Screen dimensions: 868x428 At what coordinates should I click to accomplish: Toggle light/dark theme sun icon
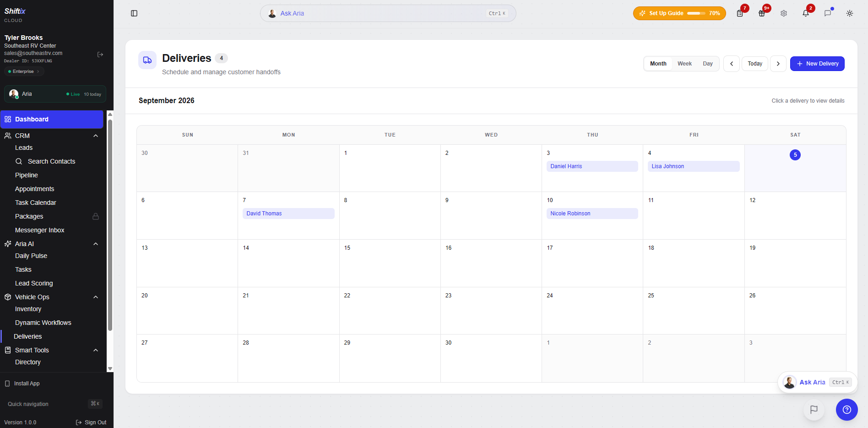click(850, 13)
